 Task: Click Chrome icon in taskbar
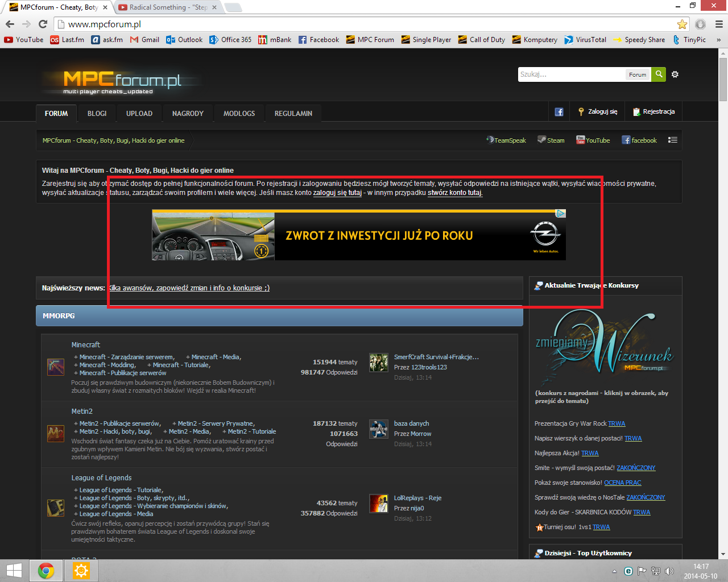46,570
